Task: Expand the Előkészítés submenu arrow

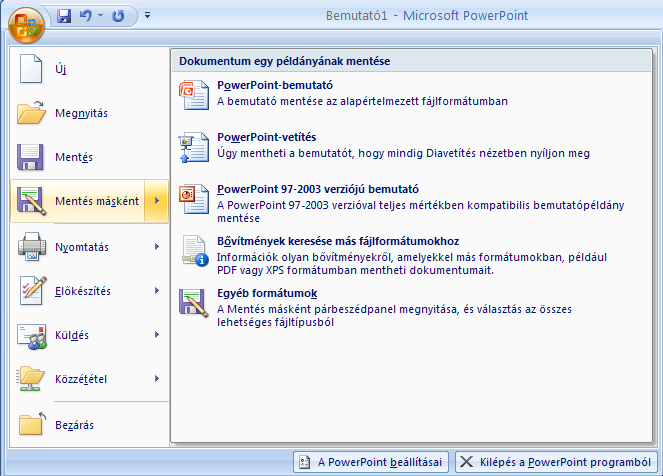Action: click(157, 291)
